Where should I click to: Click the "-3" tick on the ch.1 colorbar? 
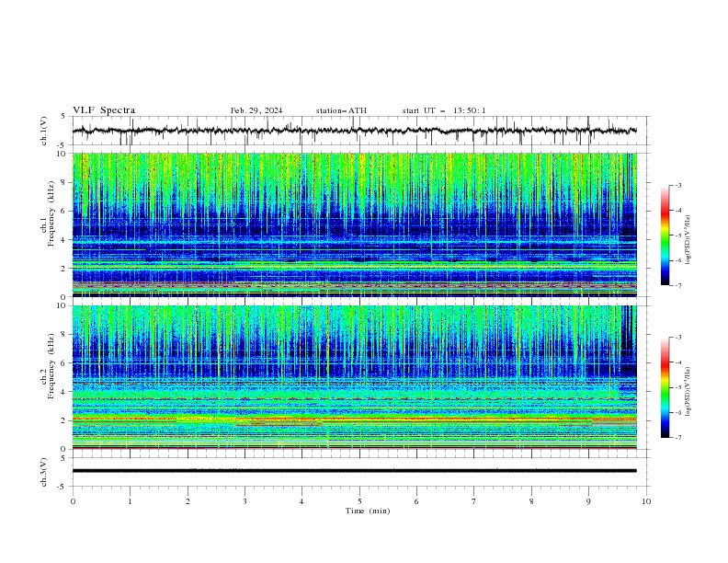pos(678,185)
